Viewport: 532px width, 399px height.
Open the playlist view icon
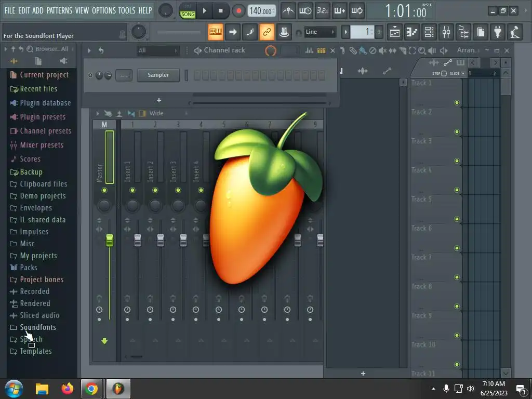coord(395,32)
